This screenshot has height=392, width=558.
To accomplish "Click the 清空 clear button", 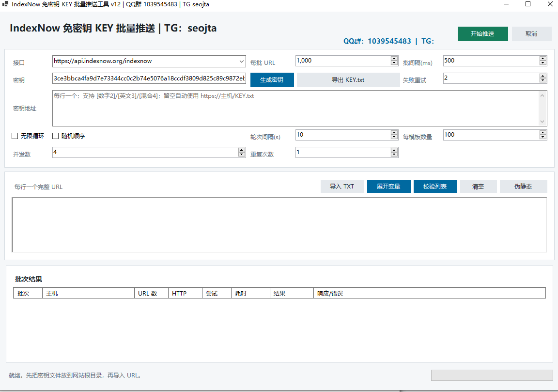I will click(478, 187).
